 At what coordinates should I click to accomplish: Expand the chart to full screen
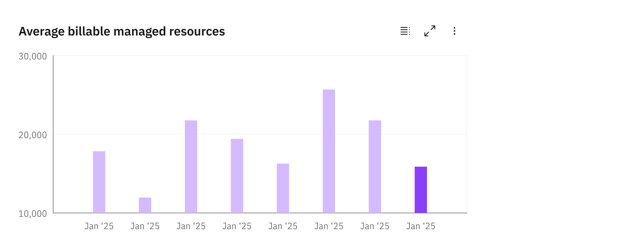[430, 31]
